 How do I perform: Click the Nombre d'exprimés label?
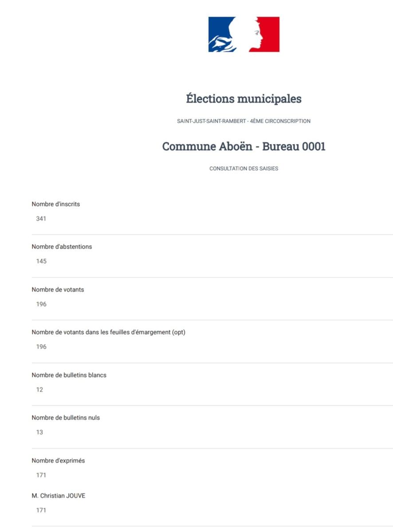(x=58, y=461)
